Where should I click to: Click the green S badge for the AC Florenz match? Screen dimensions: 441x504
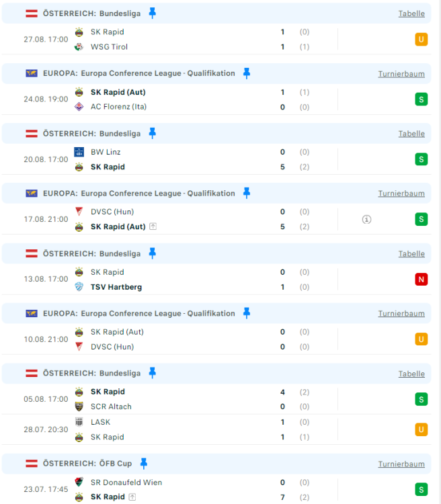[422, 99]
